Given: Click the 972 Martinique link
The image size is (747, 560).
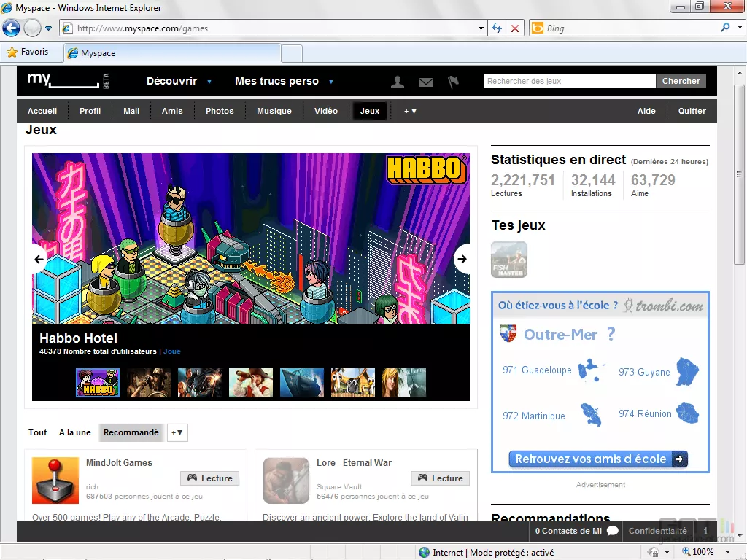Looking at the screenshot, I should [x=533, y=416].
